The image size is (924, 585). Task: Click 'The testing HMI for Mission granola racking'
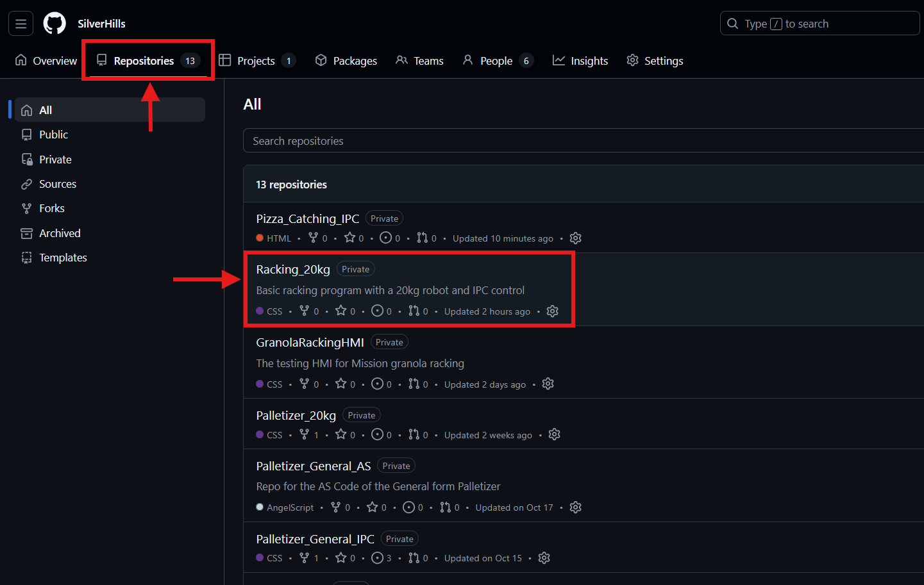click(x=360, y=363)
